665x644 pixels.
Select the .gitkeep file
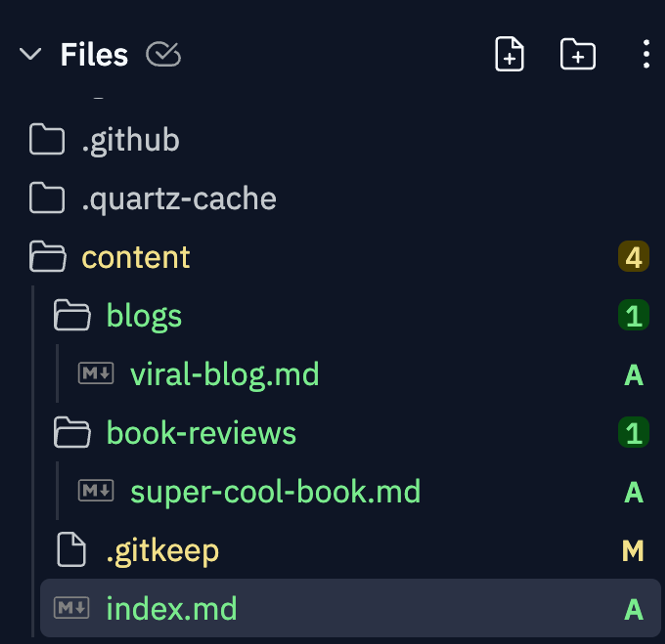[162, 550]
